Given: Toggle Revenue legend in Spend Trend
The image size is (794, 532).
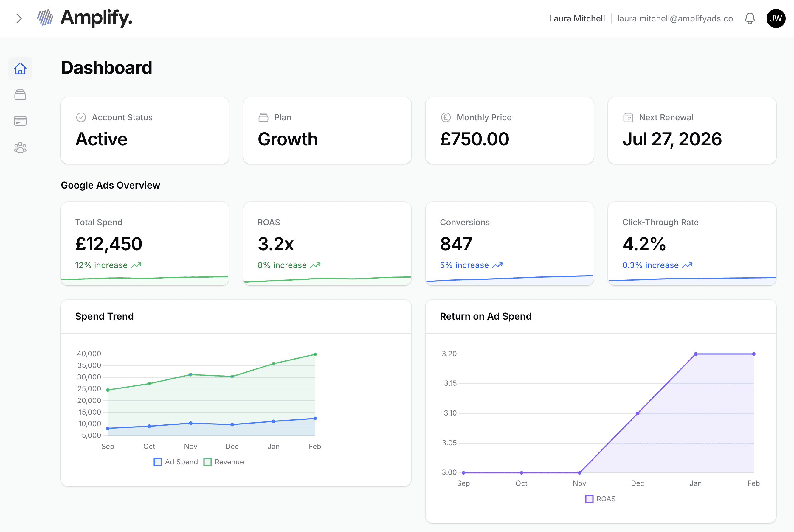Looking at the screenshot, I should [x=224, y=462].
